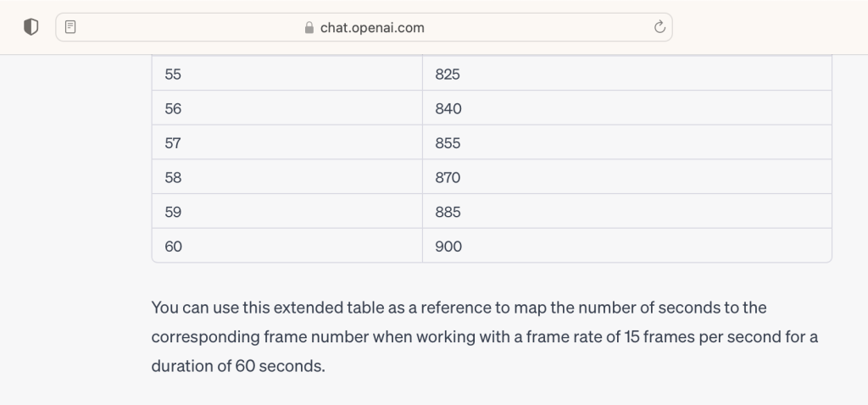Viewport: 868px width, 405px height.
Task: Select the cell with value 825
Action: click(x=626, y=74)
